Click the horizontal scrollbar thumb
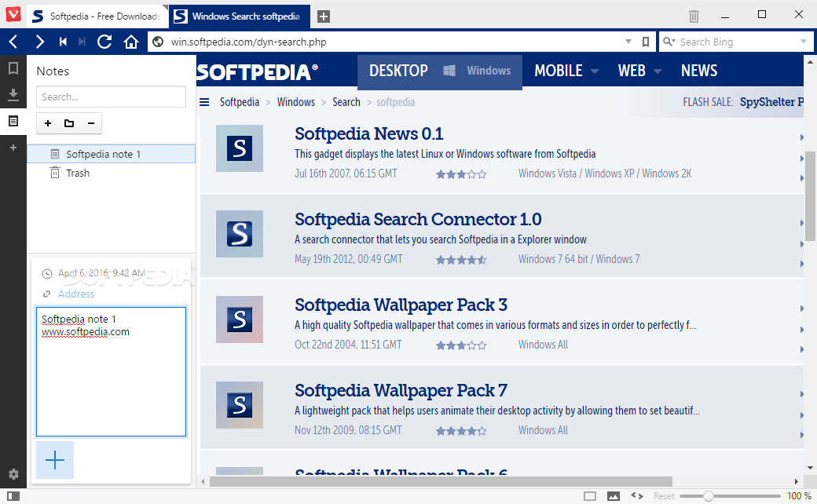This screenshot has height=504, width=817. 441,481
